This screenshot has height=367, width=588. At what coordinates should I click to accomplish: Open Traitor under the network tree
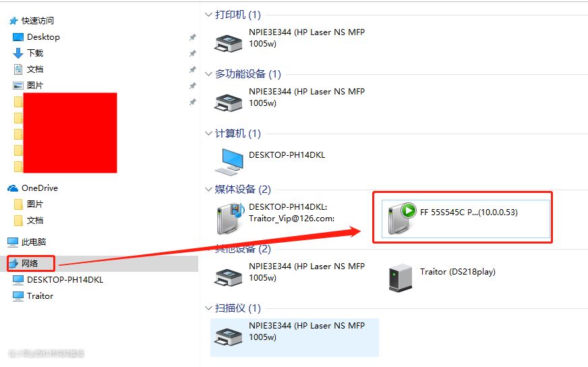40,296
